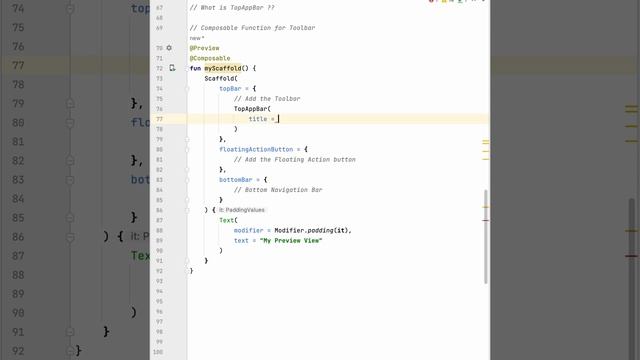Click the @Composable annotation
640x360 pixels.
[x=210, y=58]
